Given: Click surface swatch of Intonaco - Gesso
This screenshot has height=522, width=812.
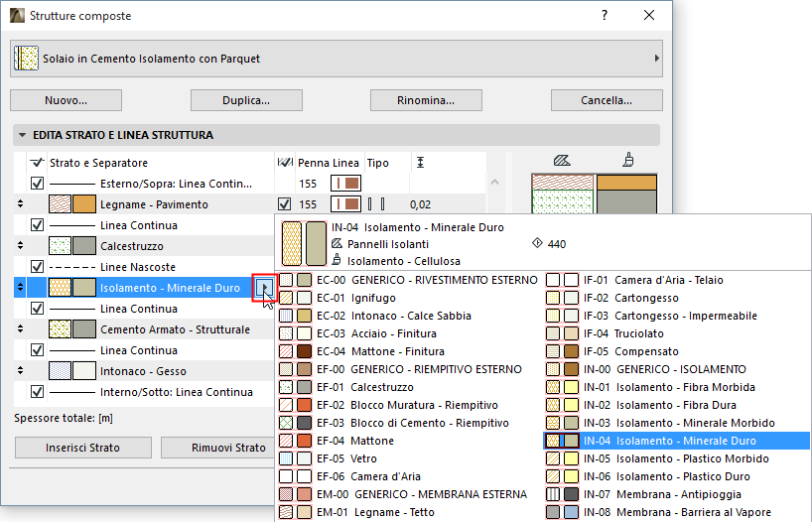Looking at the screenshot, I should [84, 371].
